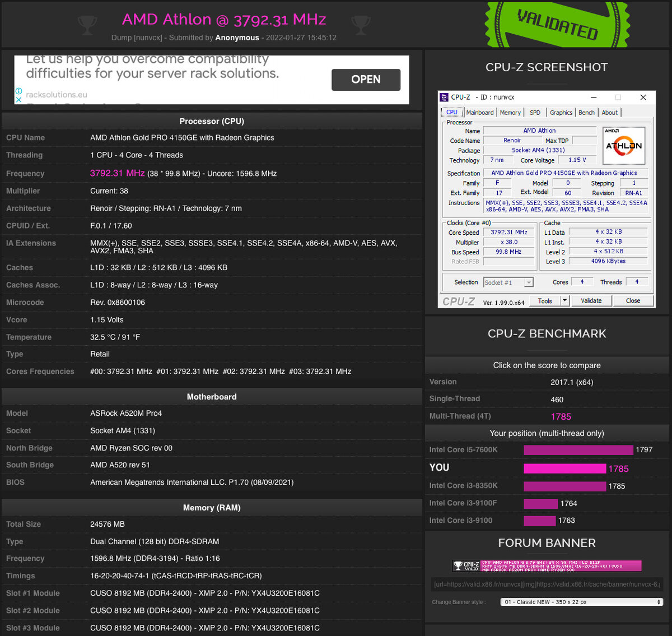672x636 pixels.
Task: Click the BIOS version text
Action: click(x=192, y=482)
